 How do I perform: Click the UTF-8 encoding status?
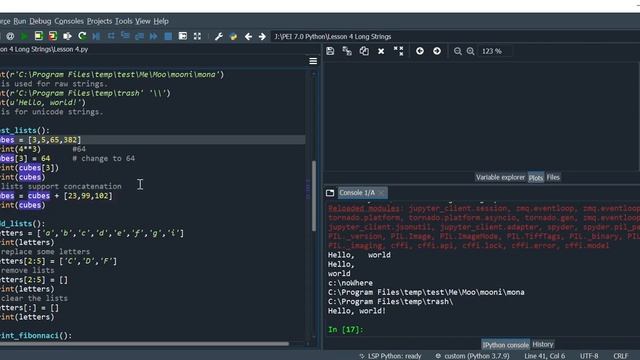point(589,356)
